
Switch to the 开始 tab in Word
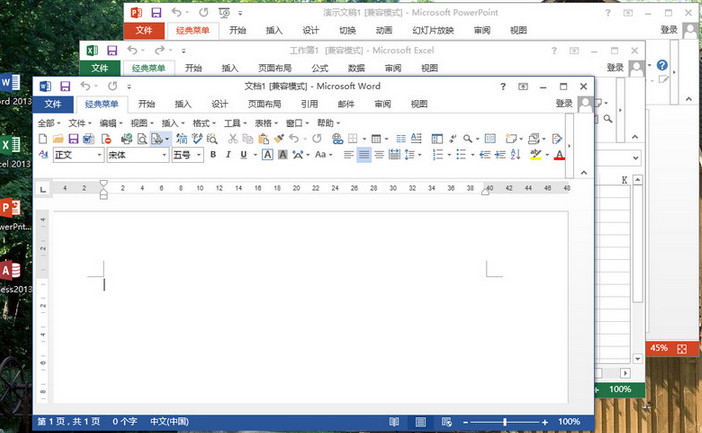tap(146, 104)
